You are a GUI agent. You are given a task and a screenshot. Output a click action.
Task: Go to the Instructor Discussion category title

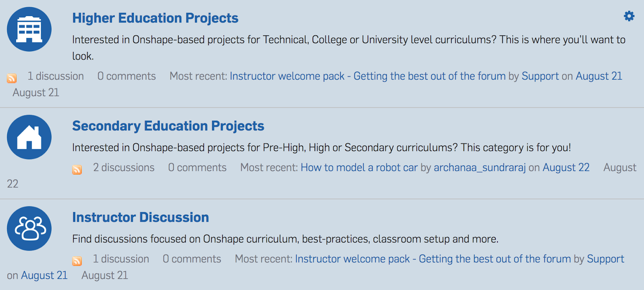click(140, 217)
